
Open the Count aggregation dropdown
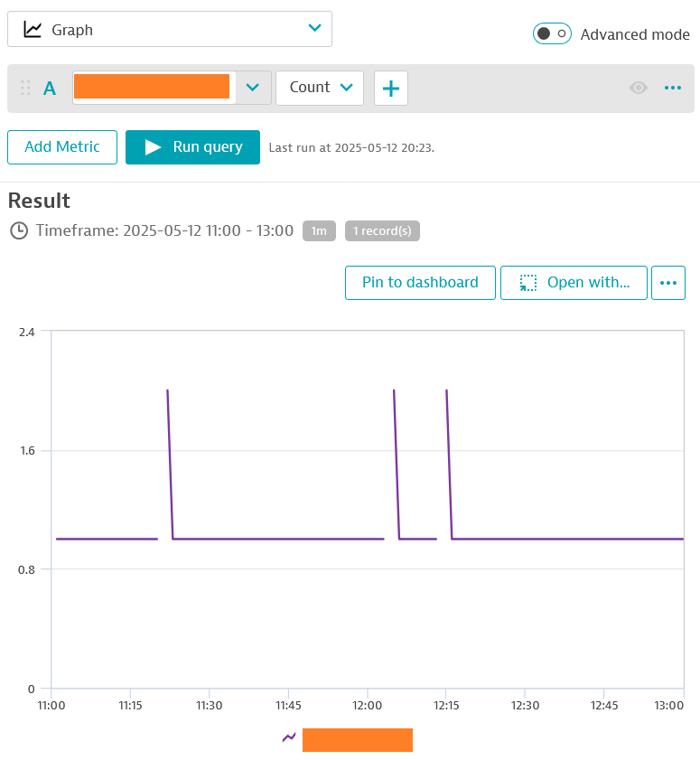click(320, 88)
